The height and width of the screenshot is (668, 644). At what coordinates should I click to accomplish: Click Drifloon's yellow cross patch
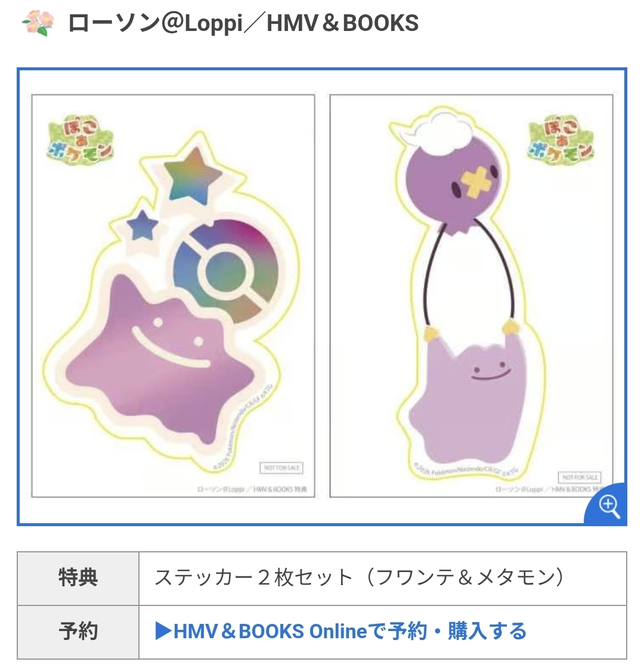[474, 183]
